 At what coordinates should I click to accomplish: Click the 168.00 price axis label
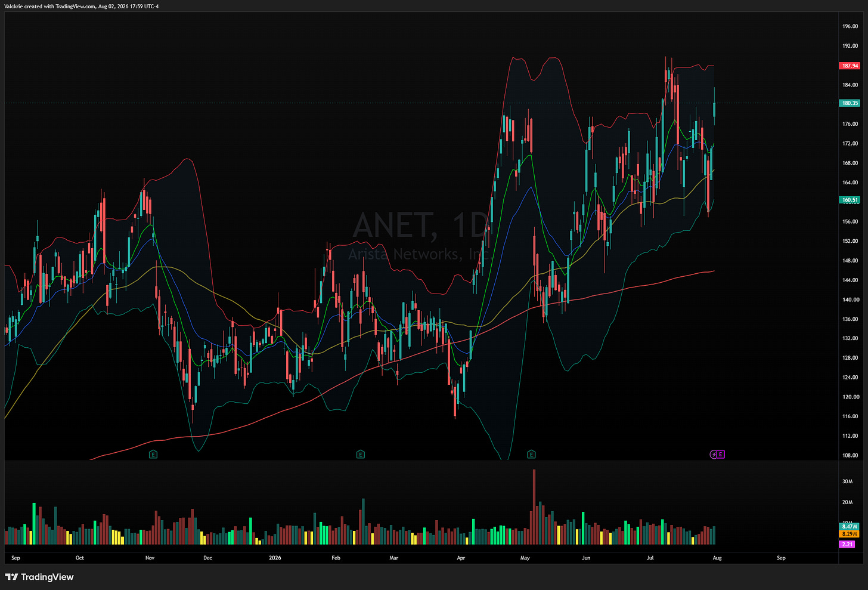[x=850, y=163]
